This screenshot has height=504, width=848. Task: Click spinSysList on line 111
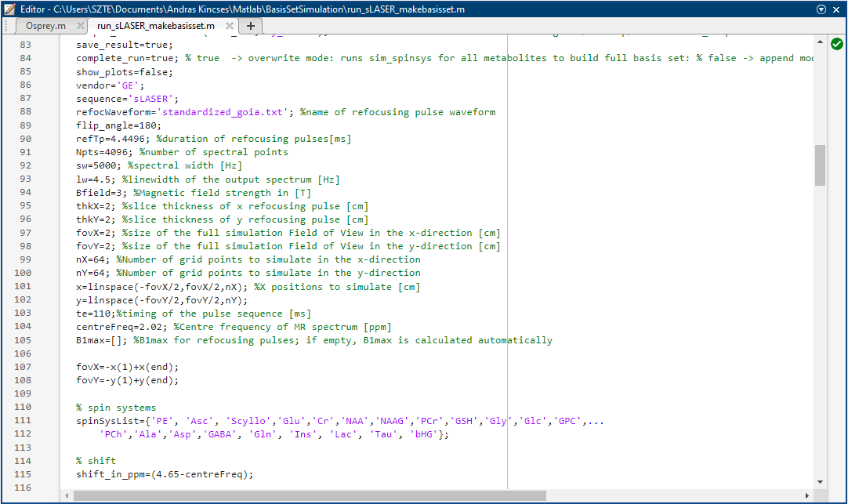107,421
